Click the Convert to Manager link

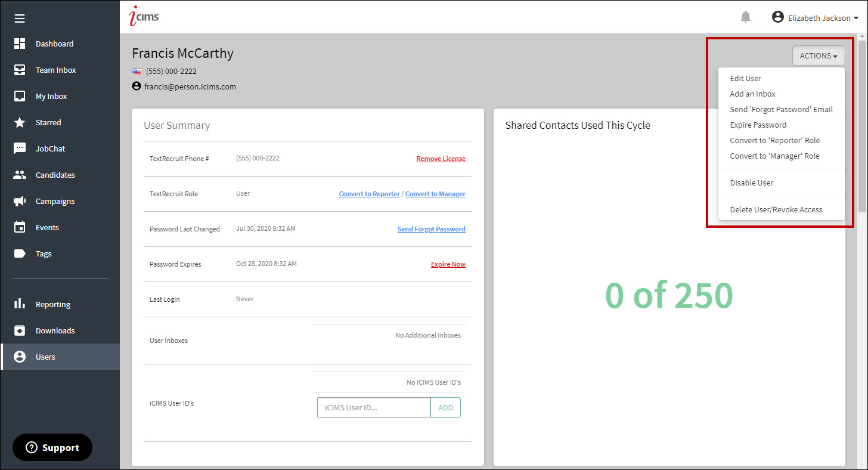coord(435,194)
